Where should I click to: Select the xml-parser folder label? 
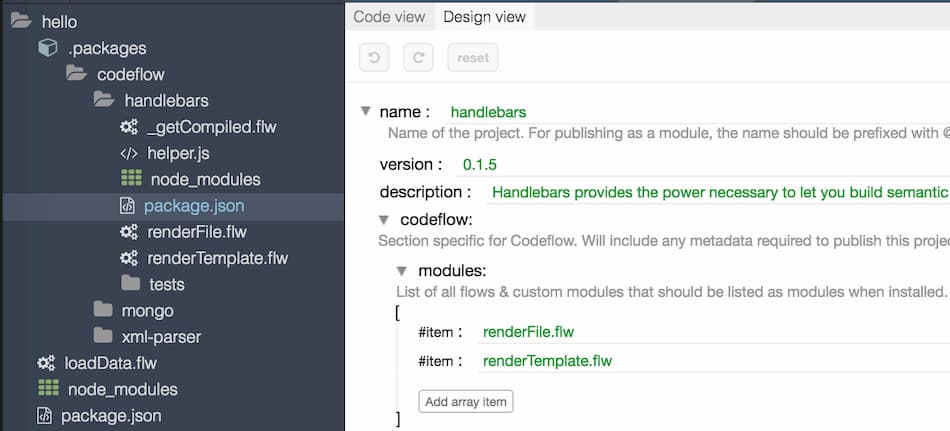(161, 337)
